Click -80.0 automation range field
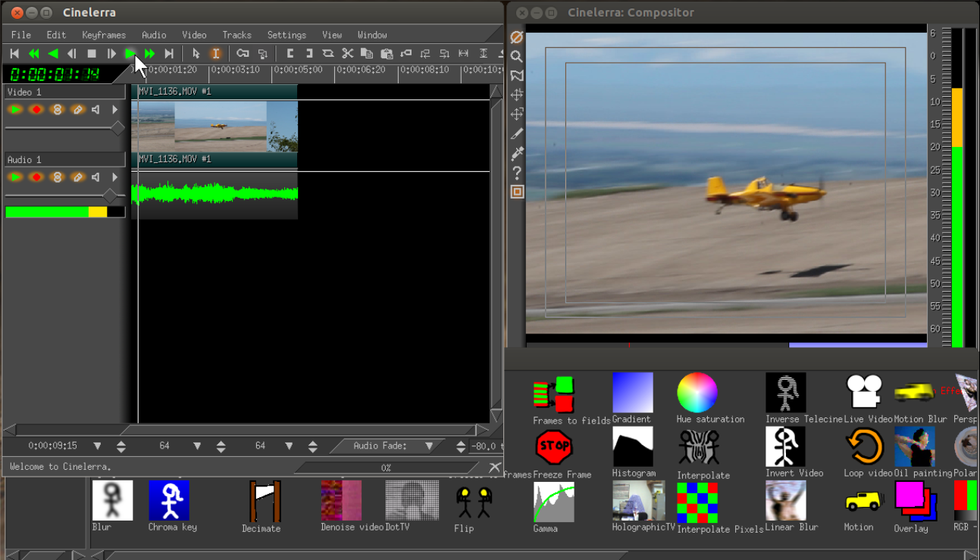Screen dimensions: 980x560 pos(487,446)
